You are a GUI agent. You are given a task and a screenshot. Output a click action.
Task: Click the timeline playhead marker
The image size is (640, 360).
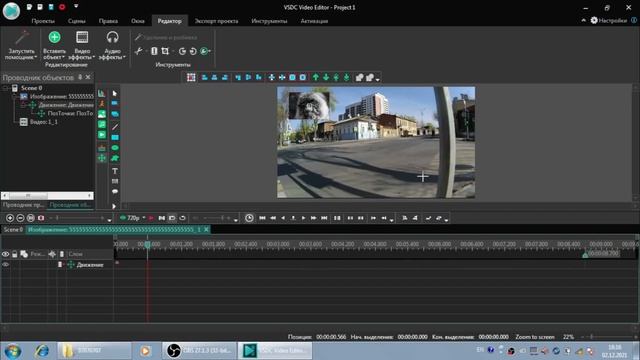147,244
